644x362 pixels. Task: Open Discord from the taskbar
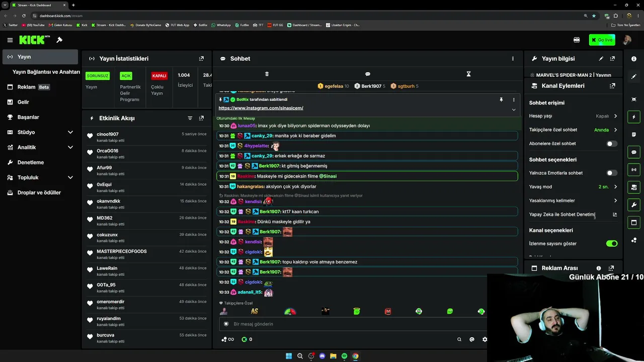[322, 356]
